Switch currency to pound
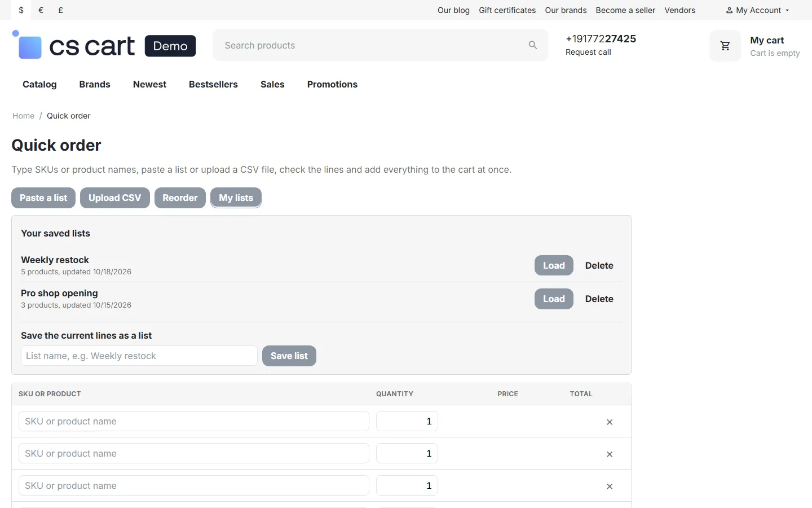This screenshot has width=812, height=508. tap(61, 10)
